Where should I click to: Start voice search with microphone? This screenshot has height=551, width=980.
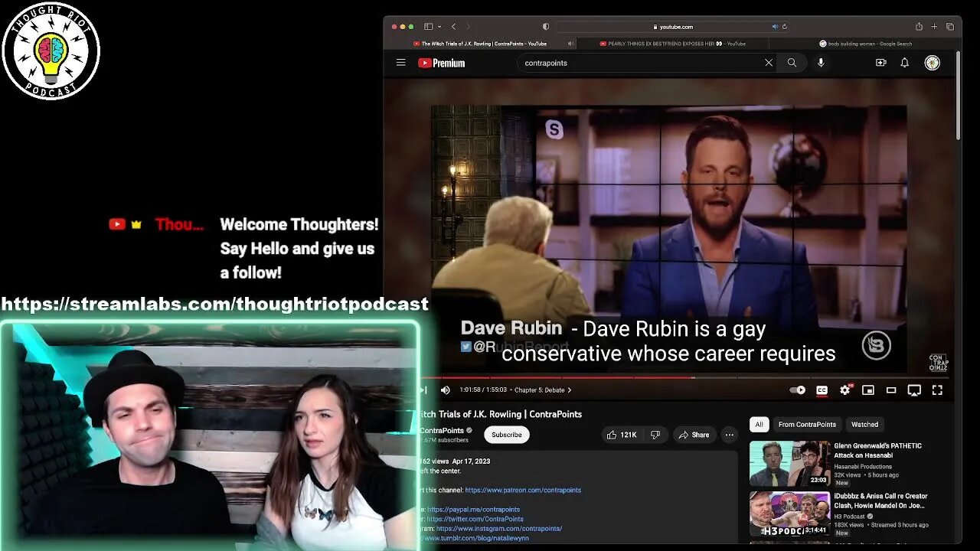click(x=821, y=63)
